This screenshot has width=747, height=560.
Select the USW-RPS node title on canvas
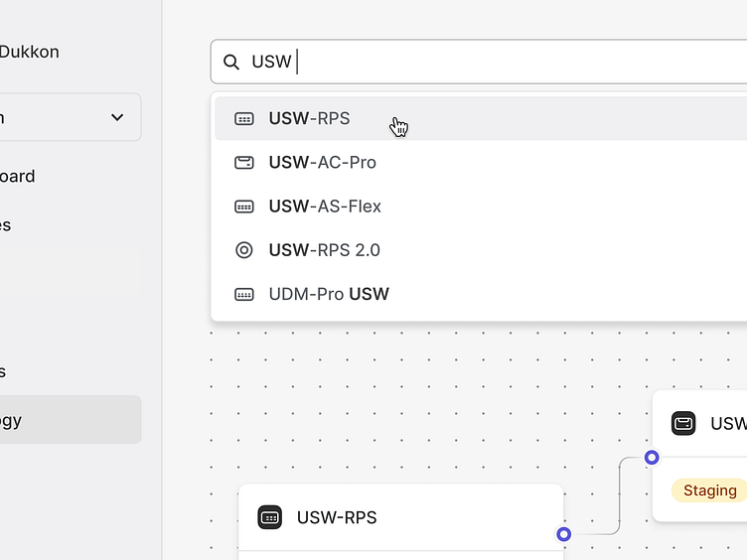click(x=337, y=517)
